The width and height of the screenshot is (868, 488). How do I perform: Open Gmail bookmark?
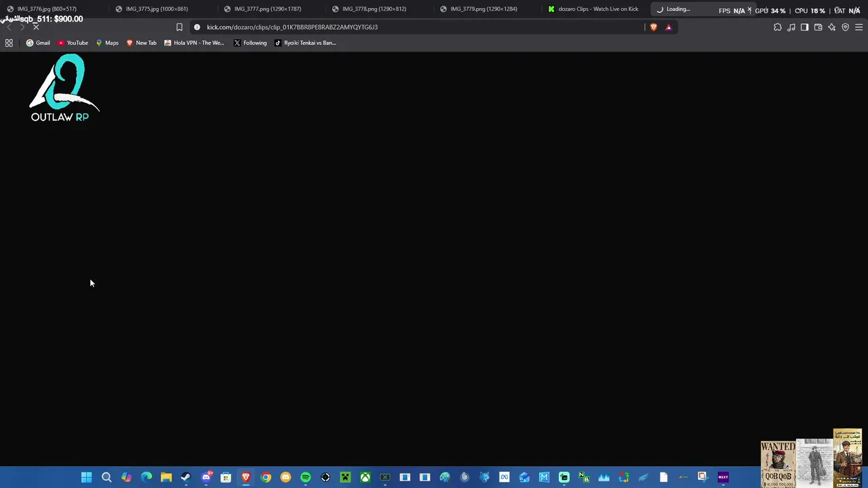pos(38,43)
